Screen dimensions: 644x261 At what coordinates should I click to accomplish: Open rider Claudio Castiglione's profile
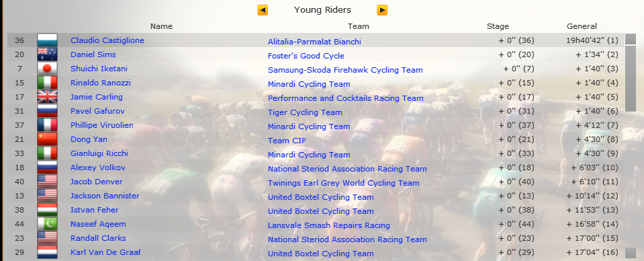click(107, 40)
